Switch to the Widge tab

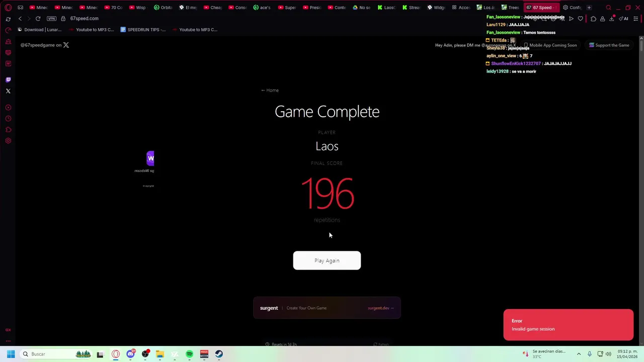click(436, 8)
